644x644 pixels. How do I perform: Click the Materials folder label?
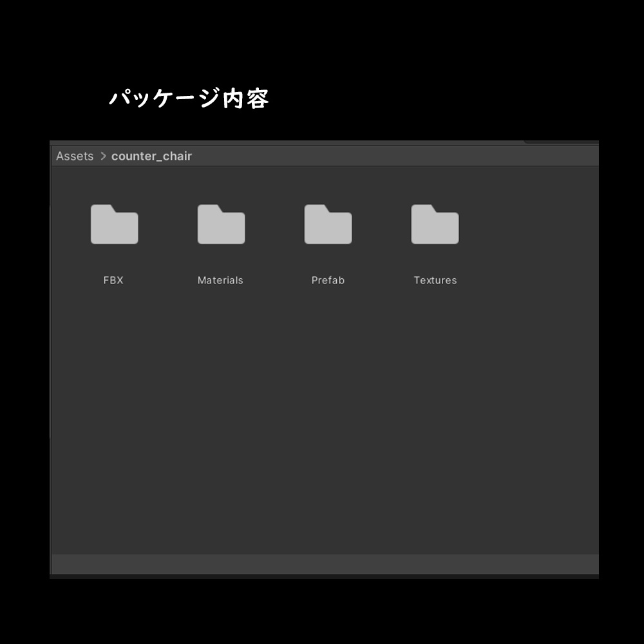(x=220, y=280)
